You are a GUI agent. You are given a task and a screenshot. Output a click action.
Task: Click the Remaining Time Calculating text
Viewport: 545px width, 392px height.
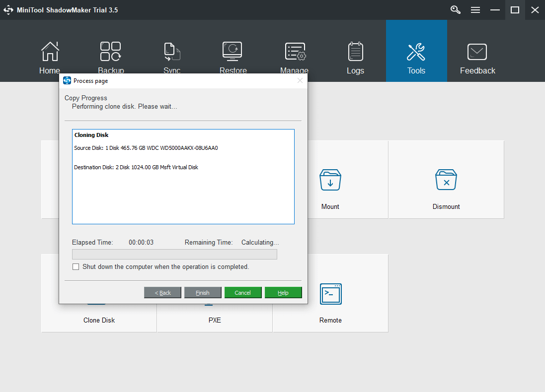point(260,242)
